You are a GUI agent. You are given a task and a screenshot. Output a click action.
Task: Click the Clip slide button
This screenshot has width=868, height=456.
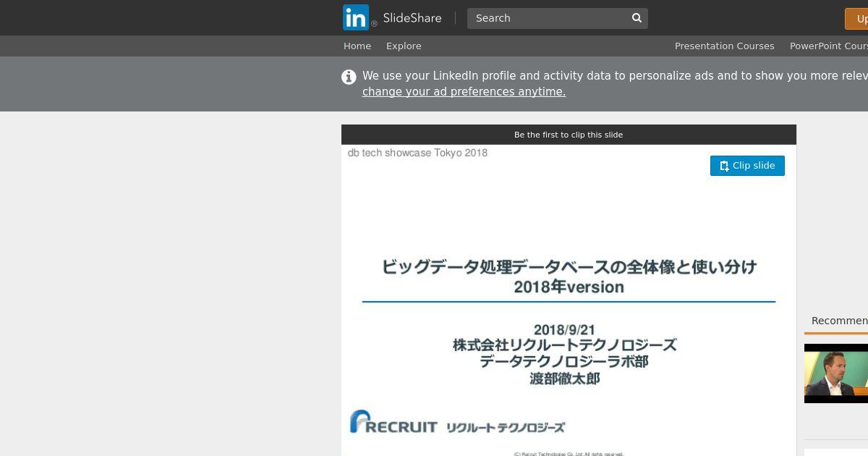747,166
